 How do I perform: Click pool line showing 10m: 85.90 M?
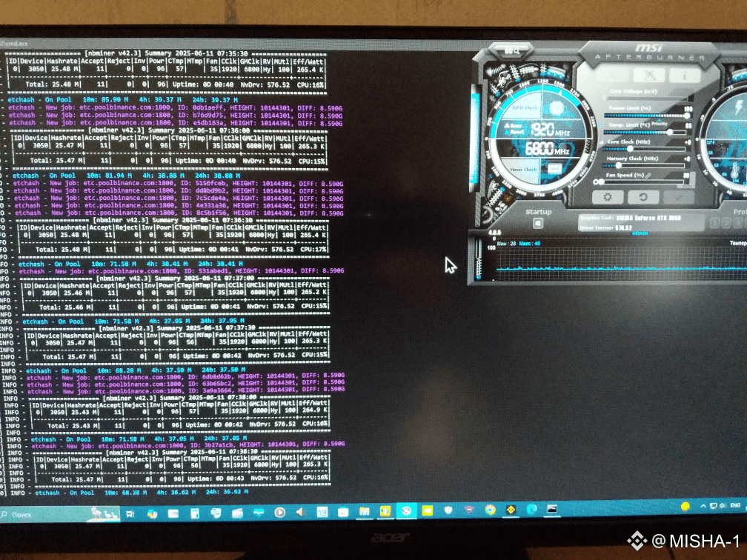tap(123, 100)
